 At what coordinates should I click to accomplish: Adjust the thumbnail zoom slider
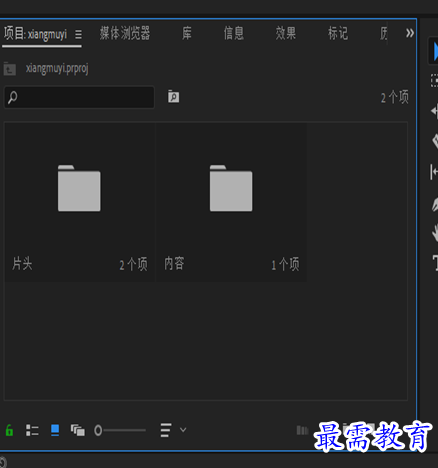[120, 430]
